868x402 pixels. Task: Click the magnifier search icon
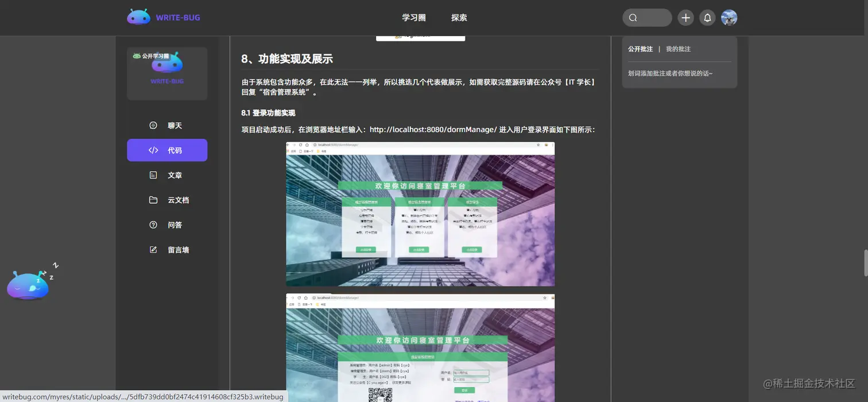click(633, 18)
